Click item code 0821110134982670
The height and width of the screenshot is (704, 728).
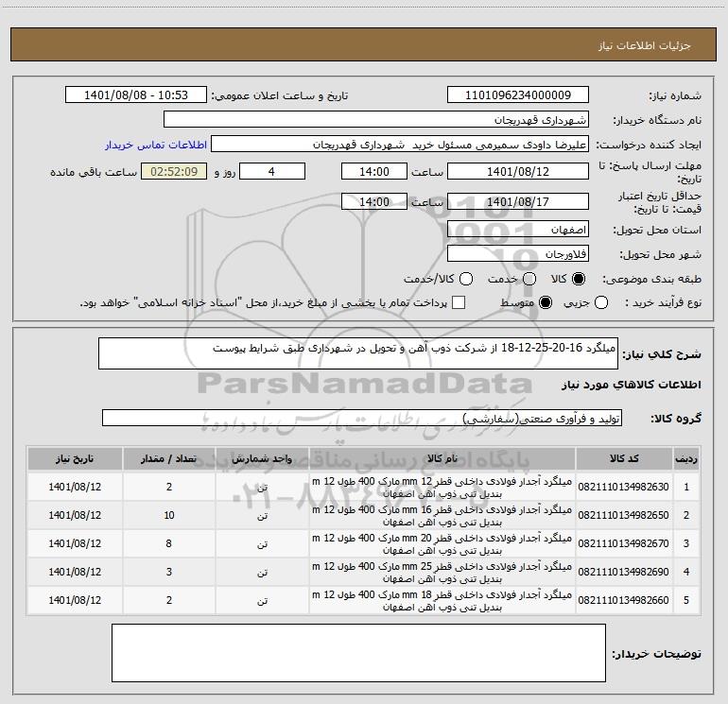tap(624, 543)
